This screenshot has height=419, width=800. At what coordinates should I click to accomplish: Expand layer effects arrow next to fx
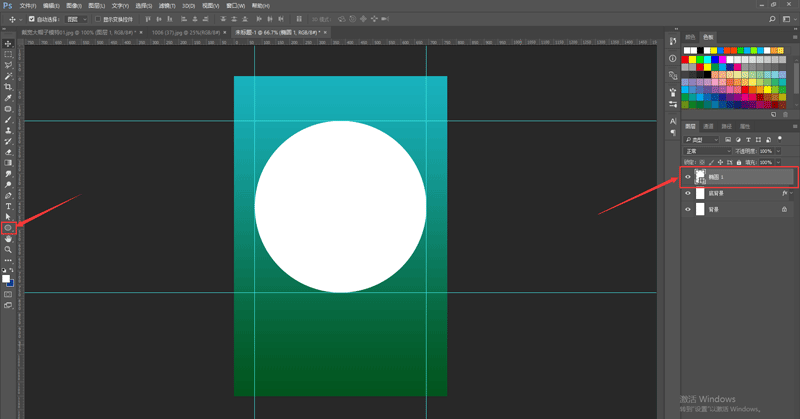pos(791,193)
